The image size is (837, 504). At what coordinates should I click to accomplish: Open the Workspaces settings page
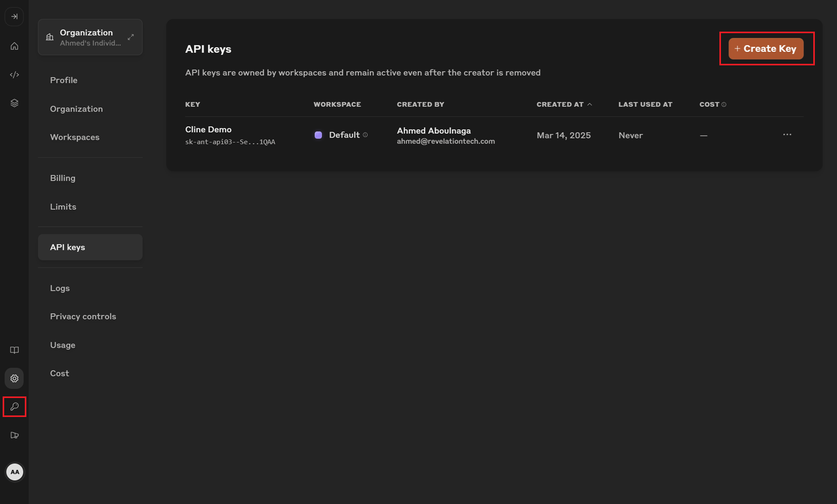click(75, 137)
